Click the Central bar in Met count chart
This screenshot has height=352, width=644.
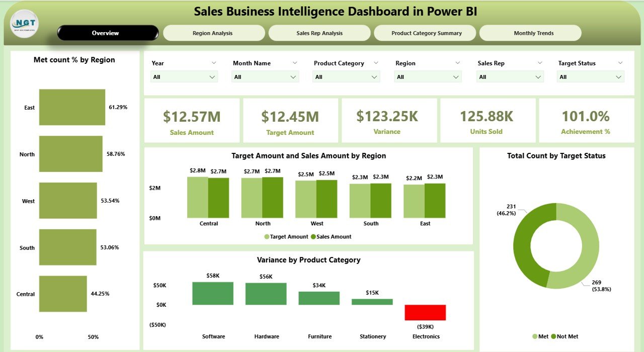point(63,294)
